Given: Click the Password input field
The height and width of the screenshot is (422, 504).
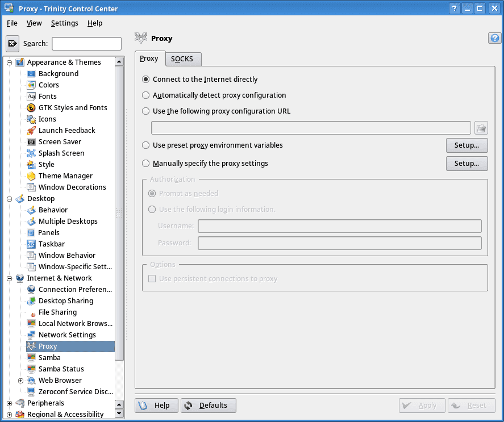Looking at the screenshot, I should click(x=340, y=243).
